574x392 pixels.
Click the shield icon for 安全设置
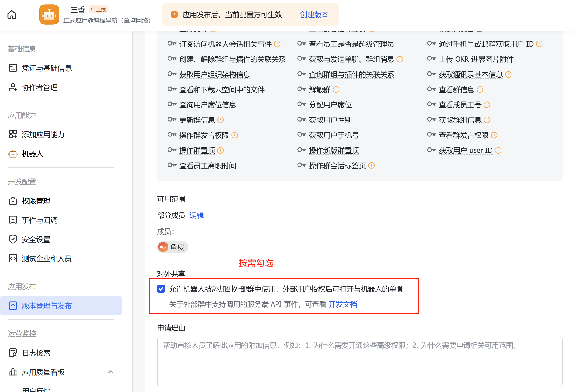pyautogui.click(x=13, y=239)
